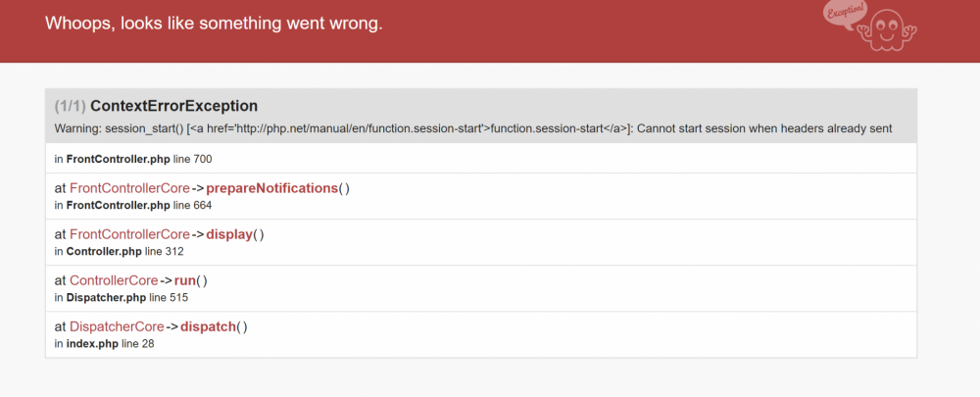Click the "Whoops, looks like something went wrong" heading

214,23
